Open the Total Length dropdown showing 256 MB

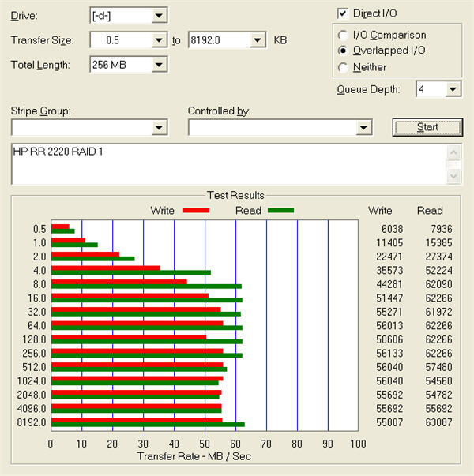pos(159,65)
